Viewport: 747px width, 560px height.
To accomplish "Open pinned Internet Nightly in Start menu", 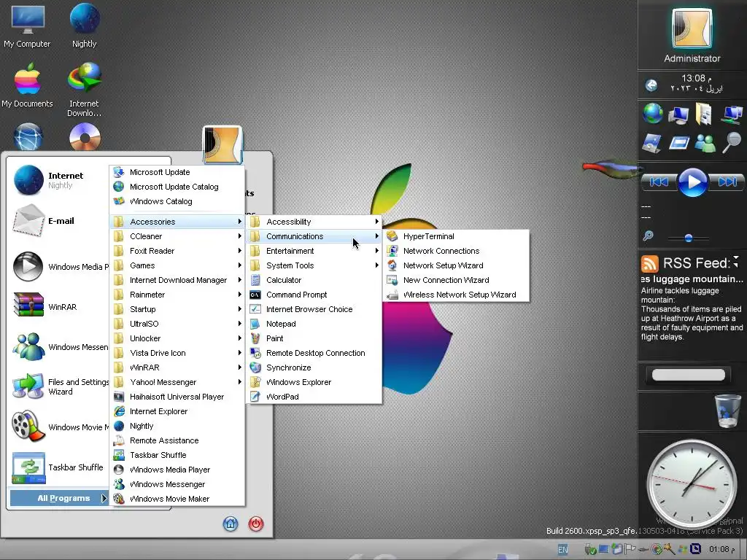I will tap(59, 180).
